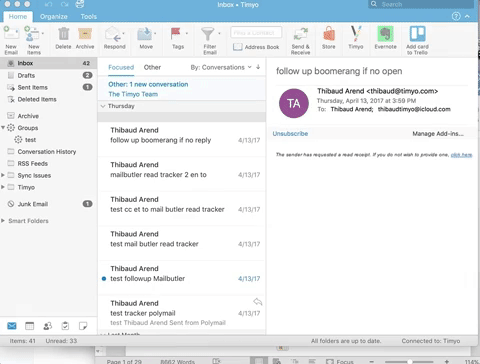Select the test group
This screenshot has width=480, height=364.
point(48,140)
